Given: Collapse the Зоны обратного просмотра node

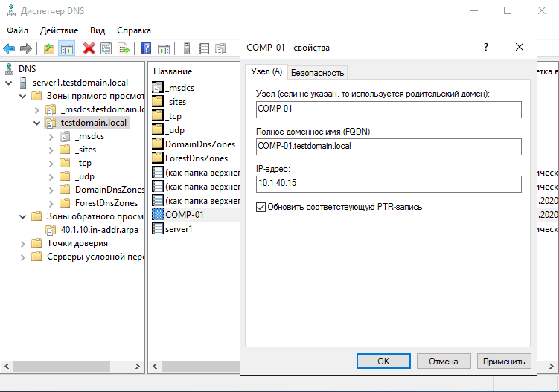Looking at the screenshot, I should click(23, 216).
